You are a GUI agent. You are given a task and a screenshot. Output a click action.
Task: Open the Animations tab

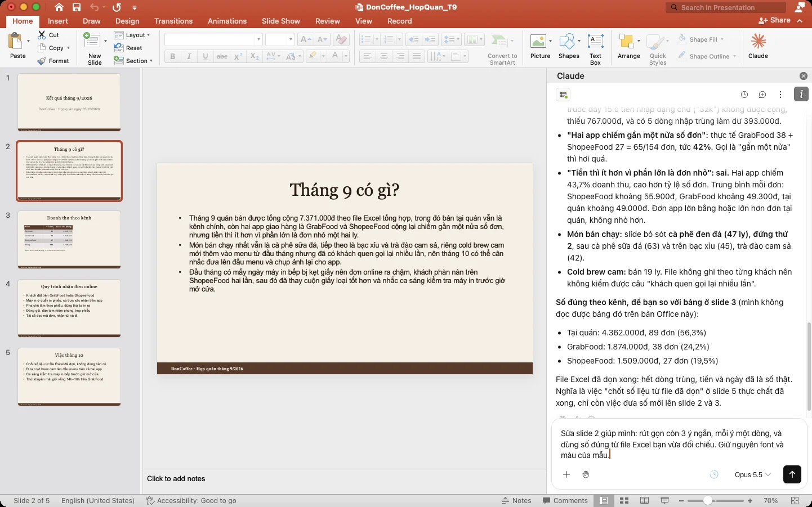point(227,21)
